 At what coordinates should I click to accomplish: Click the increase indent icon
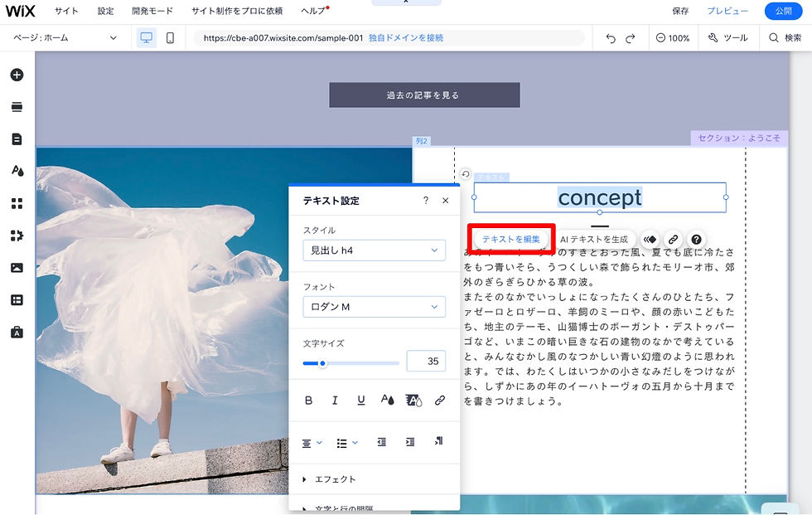tap(410, 442)
